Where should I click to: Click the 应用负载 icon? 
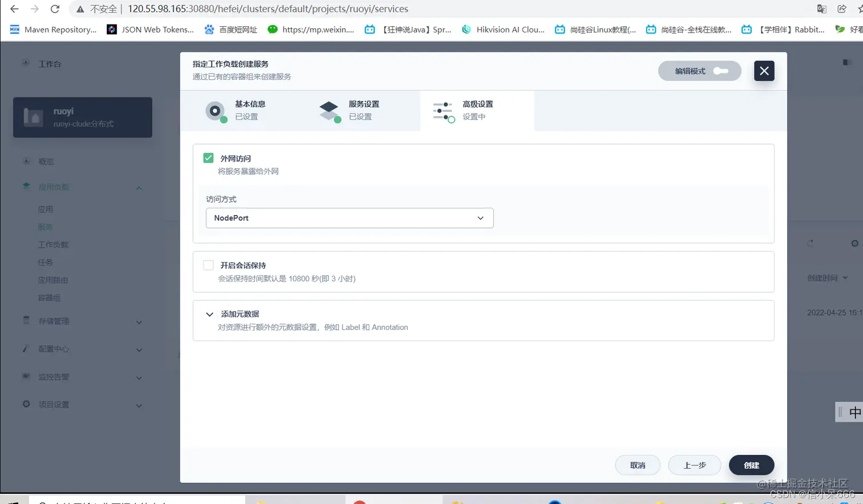click(26, 186)
